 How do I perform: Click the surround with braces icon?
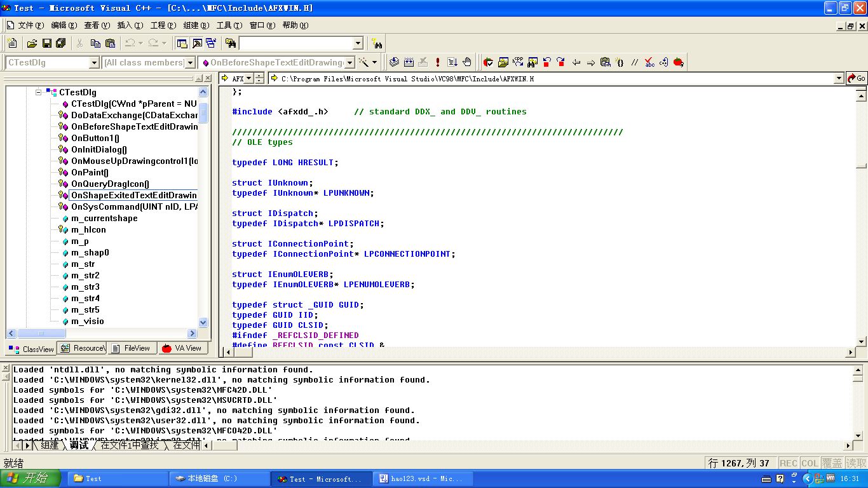tap(620, 62)
